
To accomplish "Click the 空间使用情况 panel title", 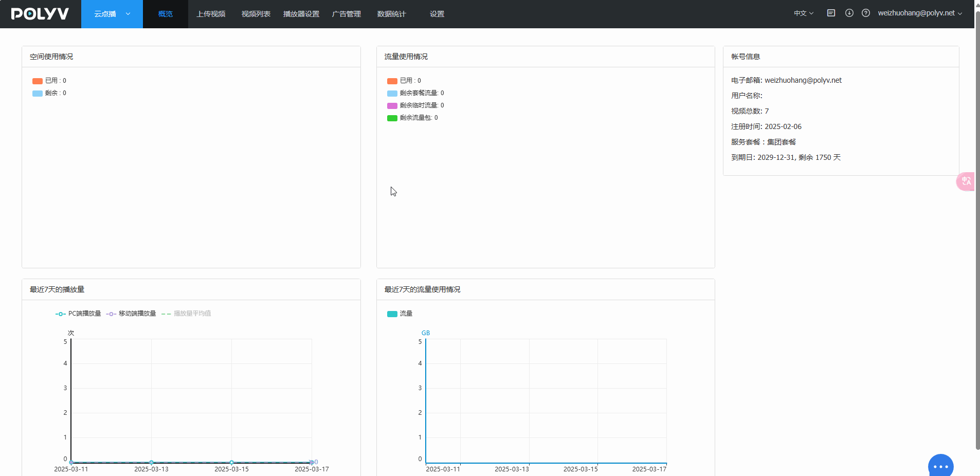I will 51,57.
